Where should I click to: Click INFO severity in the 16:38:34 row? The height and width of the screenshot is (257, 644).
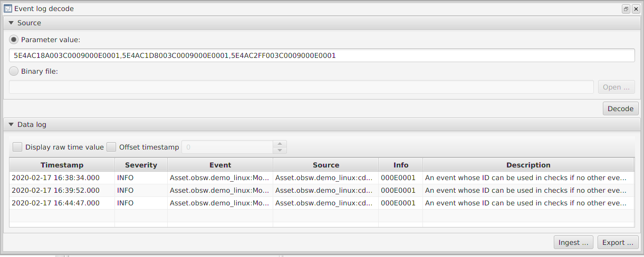click(x=141, y=177)
